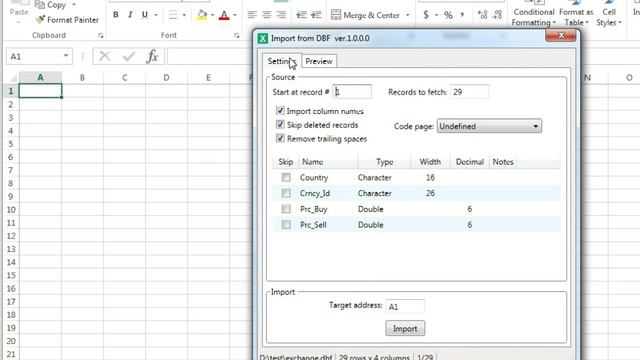Expand the Borders dropdown arrow
This screenshot has width=640, height=360.
tap(184, 15)
